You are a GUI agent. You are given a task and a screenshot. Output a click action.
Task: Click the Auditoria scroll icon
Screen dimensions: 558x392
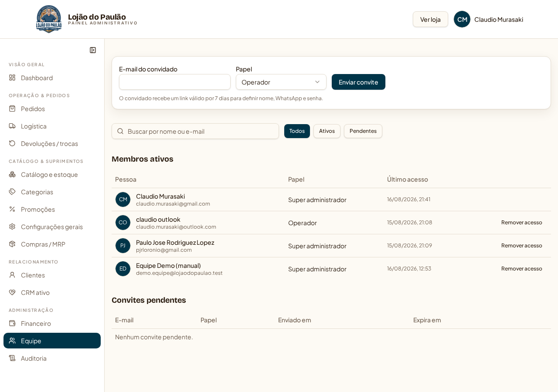12,358
